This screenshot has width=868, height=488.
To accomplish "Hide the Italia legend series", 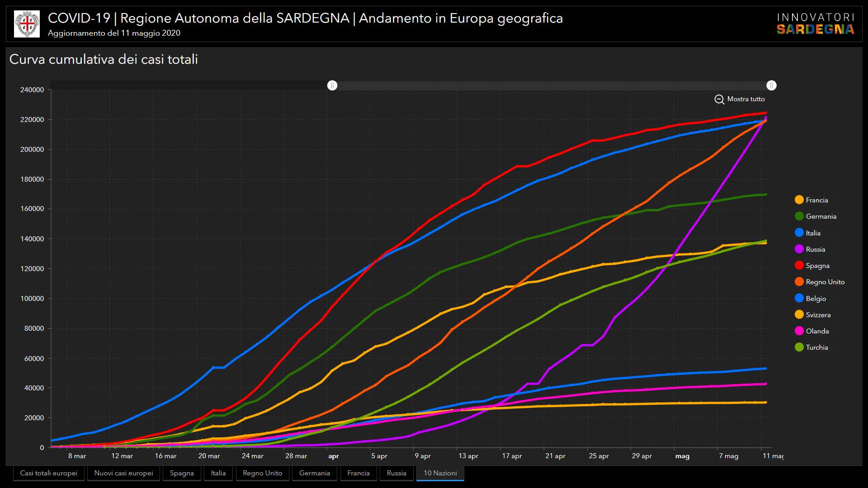I will tap(812, 233).
